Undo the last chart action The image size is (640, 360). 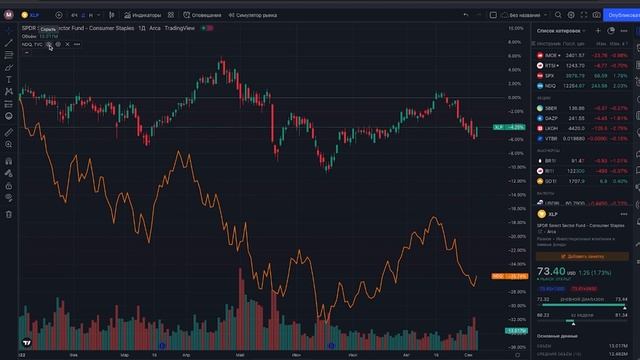[466, 15]
